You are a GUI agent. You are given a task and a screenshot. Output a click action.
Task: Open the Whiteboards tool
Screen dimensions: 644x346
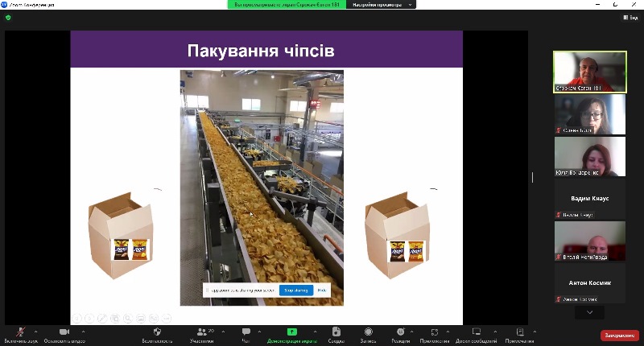click(x=477, y=335)
